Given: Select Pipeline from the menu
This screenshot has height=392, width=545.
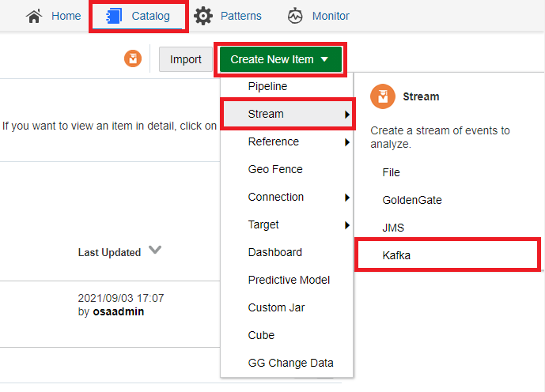Looking at the screenshot, I should coord(267,86).
